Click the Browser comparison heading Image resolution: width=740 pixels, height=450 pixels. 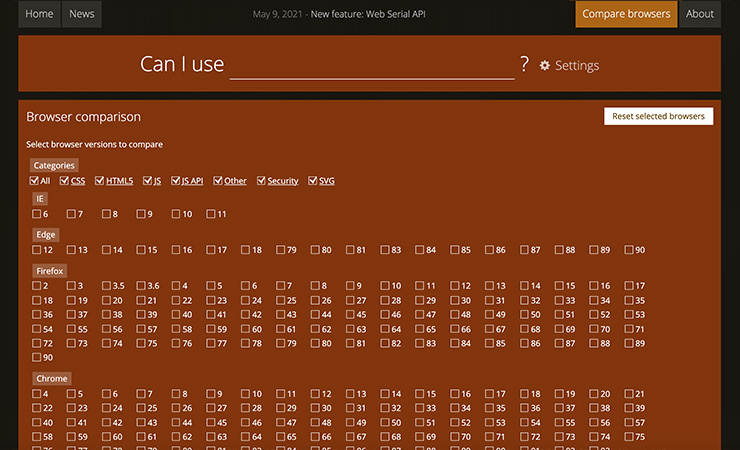coord(84,117)
